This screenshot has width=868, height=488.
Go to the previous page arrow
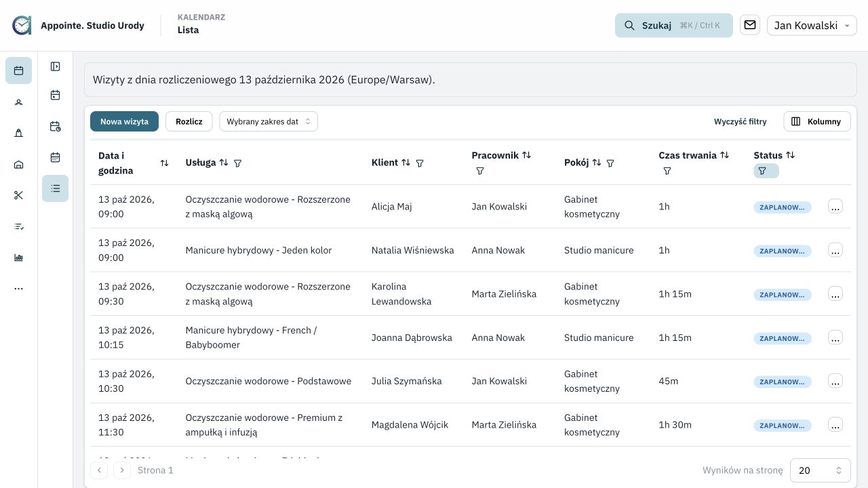click(99, 470)
